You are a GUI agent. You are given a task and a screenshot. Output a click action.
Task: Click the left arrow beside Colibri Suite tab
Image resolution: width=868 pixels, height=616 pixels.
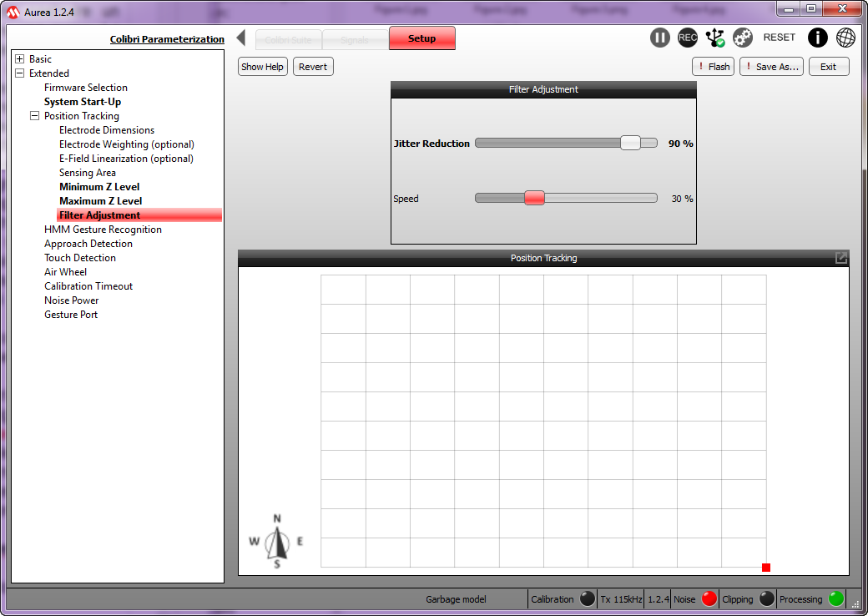(x=241, y=38)
